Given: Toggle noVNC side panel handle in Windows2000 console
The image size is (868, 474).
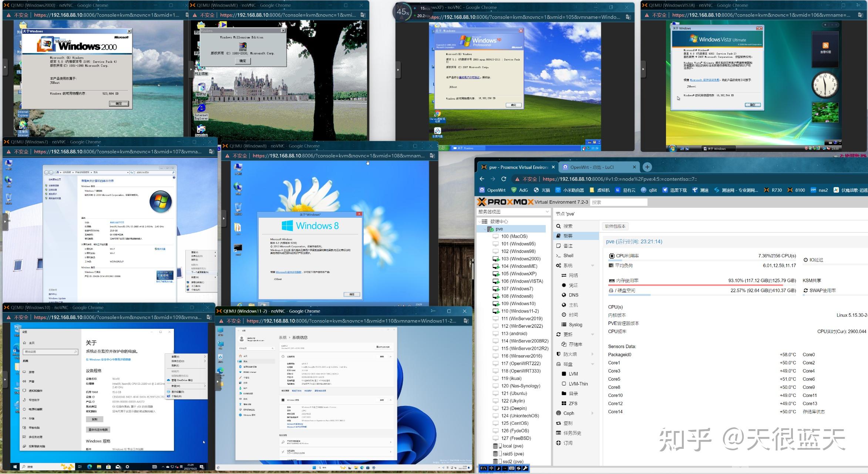Looking at the screenshot, I should coord(5,67).
